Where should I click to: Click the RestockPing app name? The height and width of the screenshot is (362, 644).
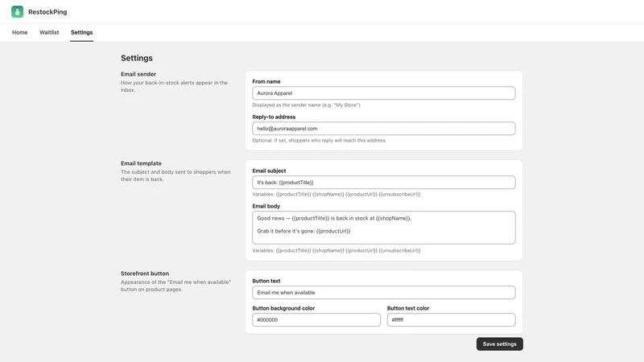(47, 12)
